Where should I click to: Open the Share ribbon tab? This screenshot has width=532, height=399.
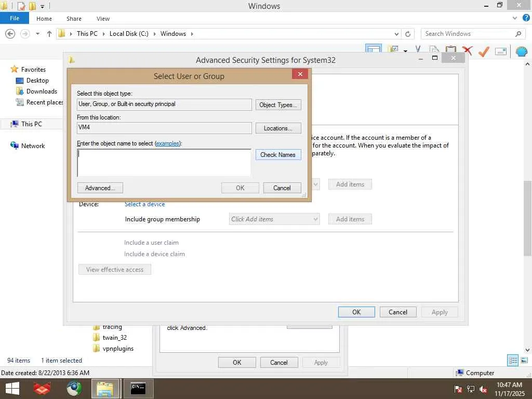pos(74,19)
